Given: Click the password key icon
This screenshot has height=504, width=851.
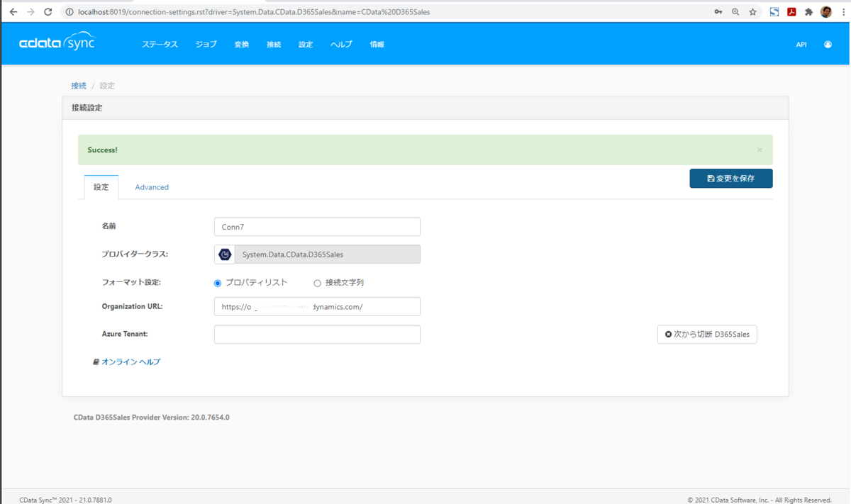Looking at the screenshot, I should (718, 12).
